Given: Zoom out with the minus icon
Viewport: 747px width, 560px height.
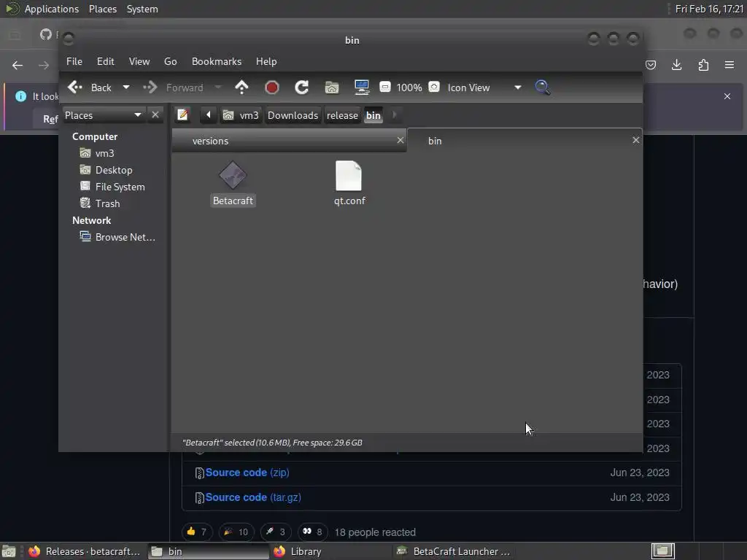Looking at the screenshot, I should (385, 87).
